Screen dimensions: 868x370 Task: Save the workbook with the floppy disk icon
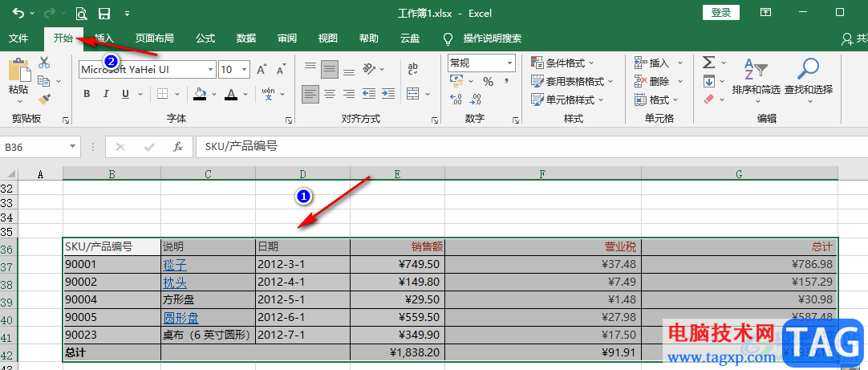click(103, 13)
